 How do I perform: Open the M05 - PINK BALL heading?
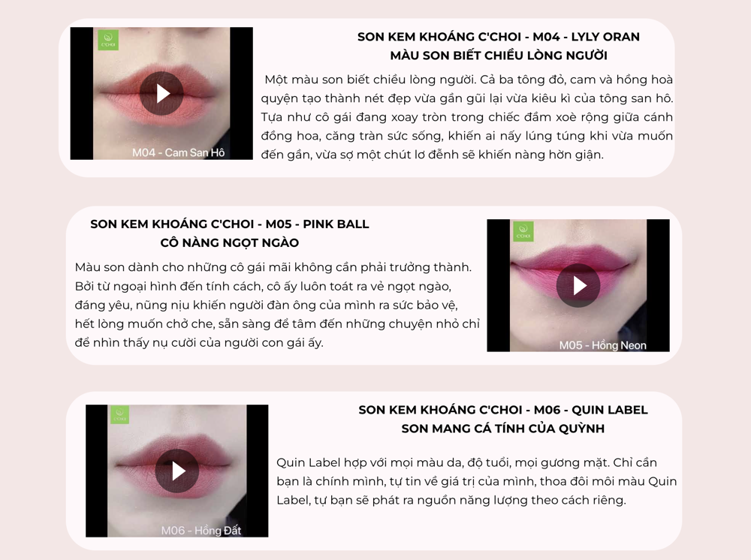pos(229,224)
